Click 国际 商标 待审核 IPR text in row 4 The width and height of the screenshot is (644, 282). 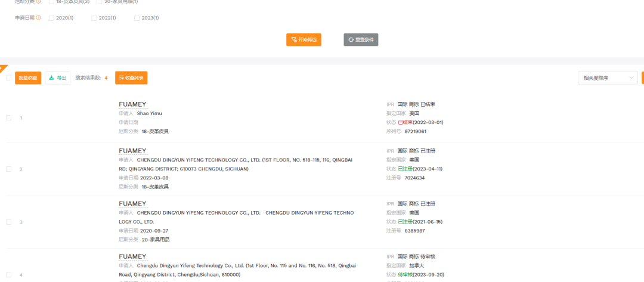click(416, 256)
